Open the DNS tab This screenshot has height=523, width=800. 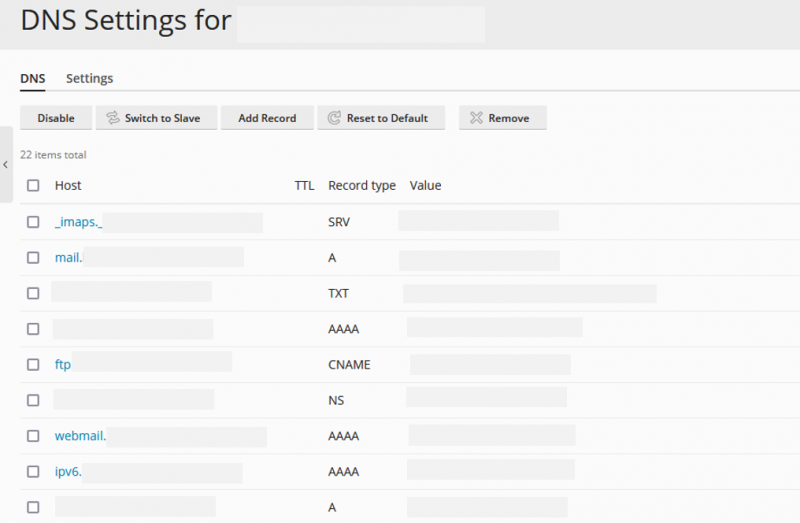coord(33,79)
